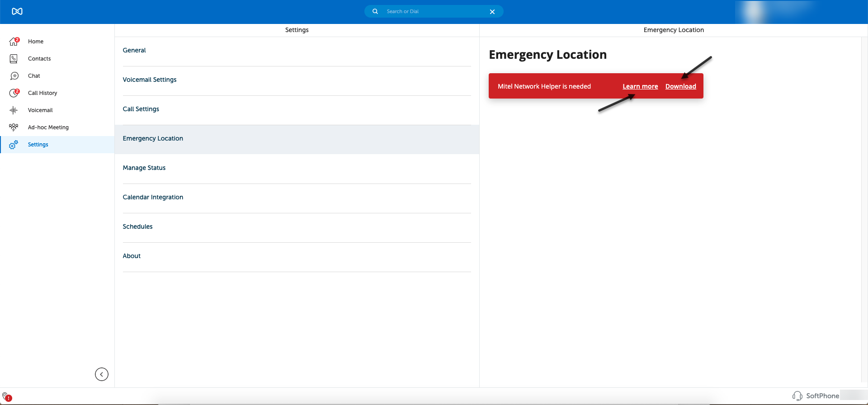Open the General settings section
The height and width of the screenshot is (405, 868).
tap(134, 51)
